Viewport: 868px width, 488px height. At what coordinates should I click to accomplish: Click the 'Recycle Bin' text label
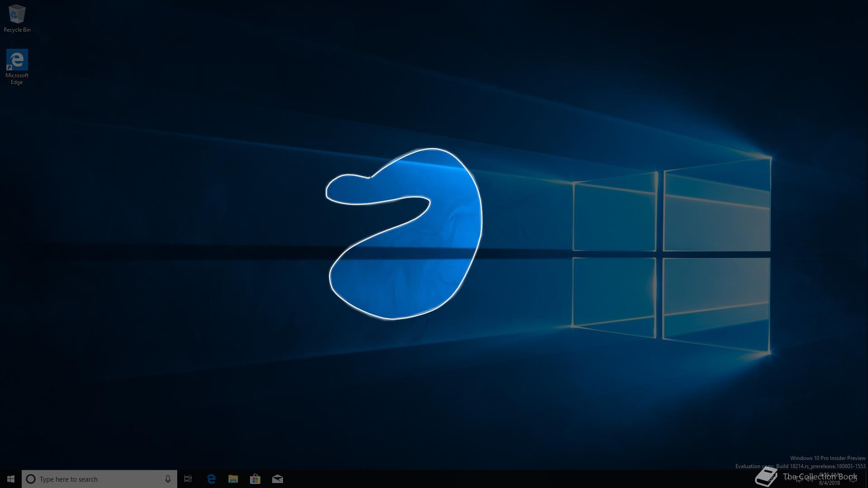[17, 30]
